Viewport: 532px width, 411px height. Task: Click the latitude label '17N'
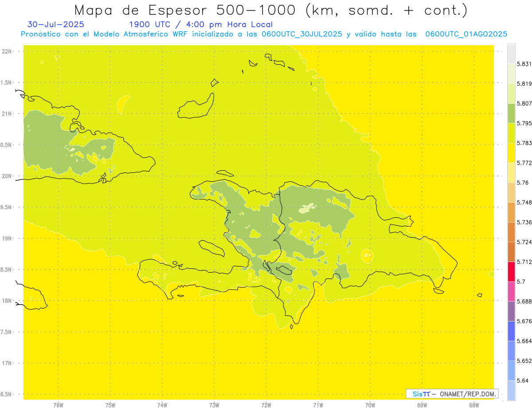6,364
